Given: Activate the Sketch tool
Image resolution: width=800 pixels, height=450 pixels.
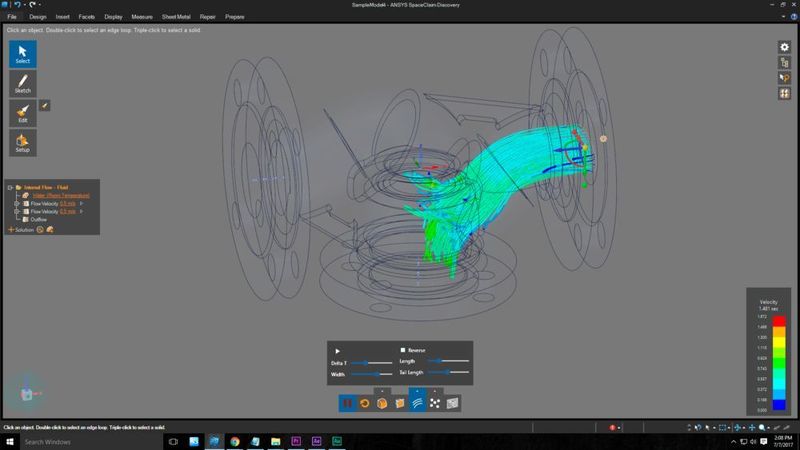Looking at the screenshot, I should 22,84.
